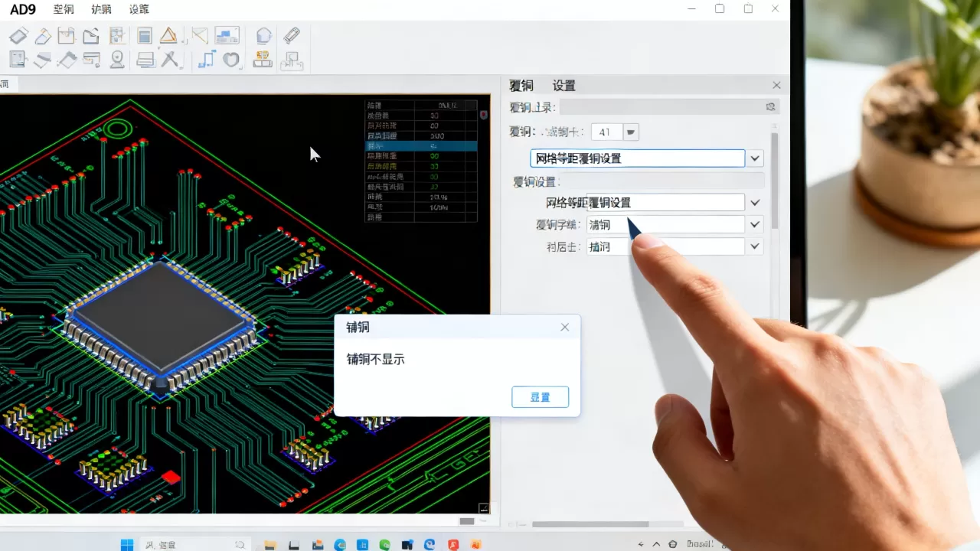Close the 铺铜 dialog with X
The width and height of the screenshot is (980, 551).
click(x=565, y=327)
